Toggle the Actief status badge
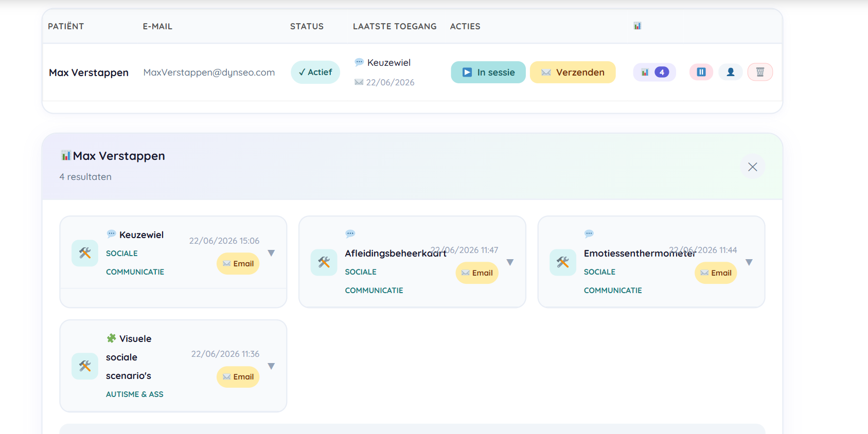 (315, 72)
